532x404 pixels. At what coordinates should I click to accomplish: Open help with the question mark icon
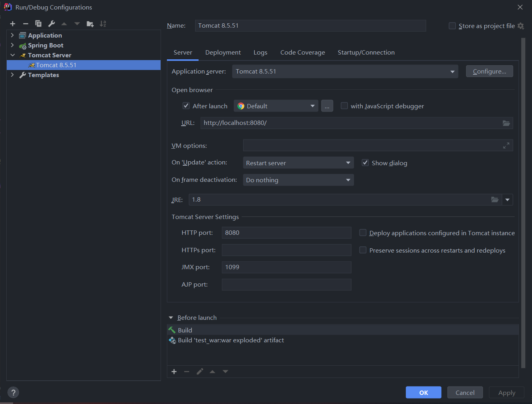[13, 393]
